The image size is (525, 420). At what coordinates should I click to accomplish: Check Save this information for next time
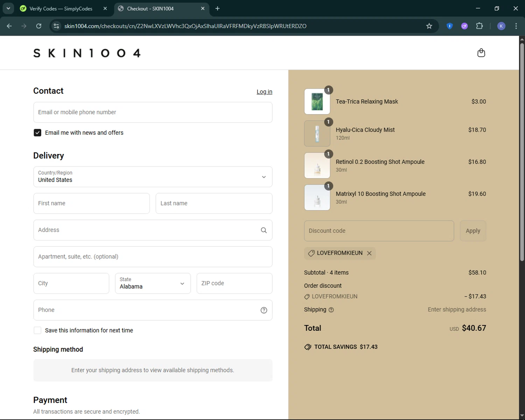point(37,330)
